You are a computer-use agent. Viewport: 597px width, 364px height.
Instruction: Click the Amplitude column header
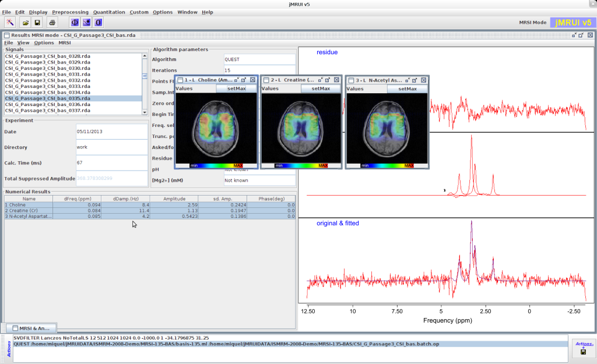(x=174, y=199)
